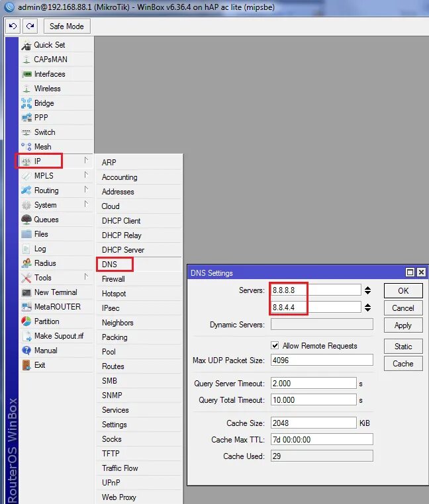Open Static DNS entries button
Viewport: 429px width, 504px height.
403,347
